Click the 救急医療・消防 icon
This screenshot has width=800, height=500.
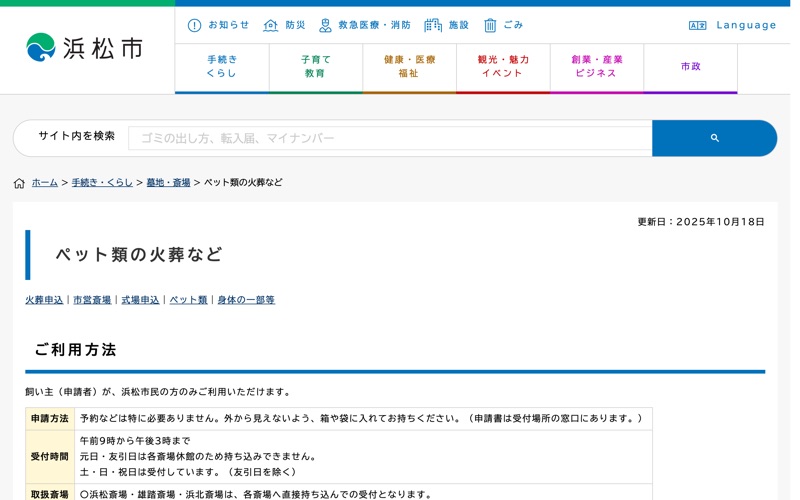pyautogui.click(x=325, y=25)
